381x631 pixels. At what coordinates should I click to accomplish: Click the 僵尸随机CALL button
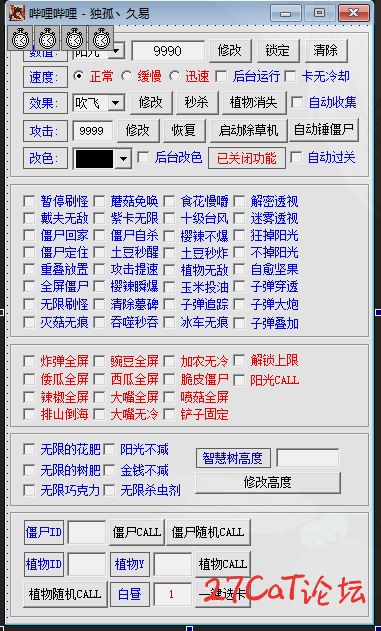(208, 532)
